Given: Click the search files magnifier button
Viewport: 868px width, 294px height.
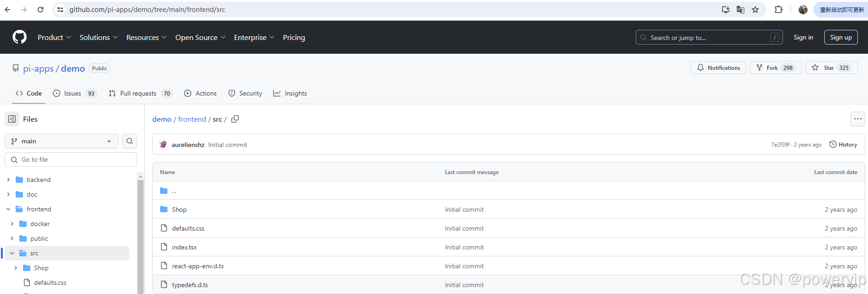Looking at the screenshot, I should point(130,141).
